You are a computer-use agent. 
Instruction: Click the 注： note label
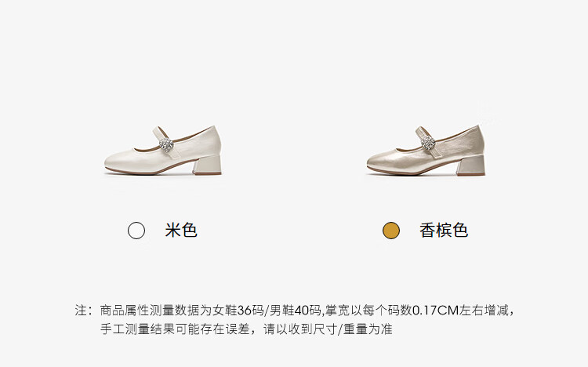coord(83,311)
